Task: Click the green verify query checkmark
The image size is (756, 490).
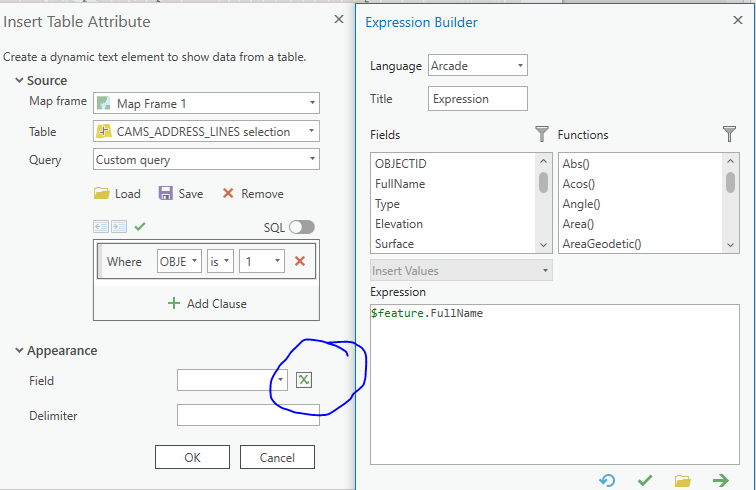Action: tap(140, 227)
